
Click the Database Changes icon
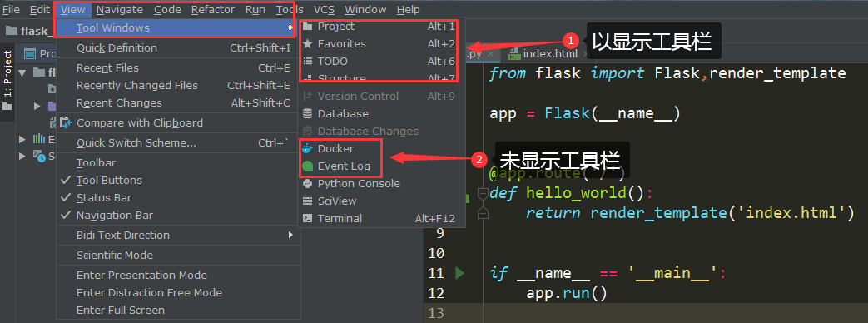(x=307, y=132)
